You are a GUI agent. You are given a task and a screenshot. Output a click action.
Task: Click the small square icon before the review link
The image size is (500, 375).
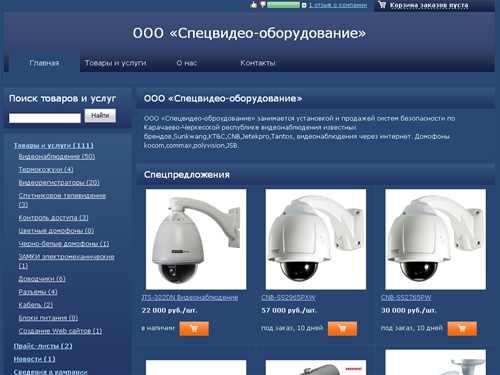tap(304, 5)
